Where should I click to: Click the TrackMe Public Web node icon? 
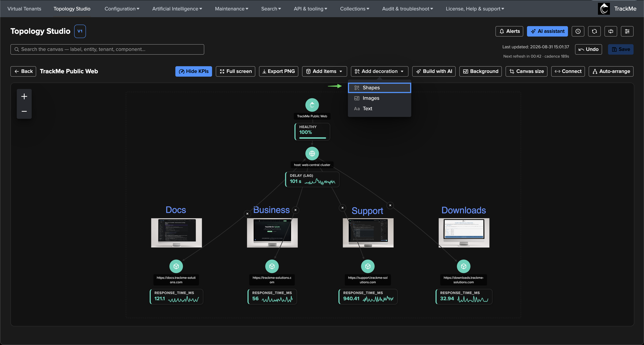312,105
